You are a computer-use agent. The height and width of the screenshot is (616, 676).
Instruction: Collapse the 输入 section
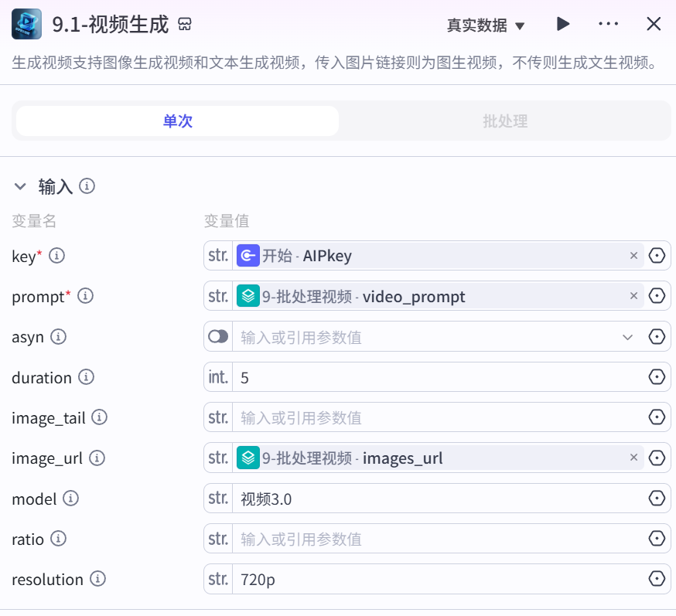(20, 186)
